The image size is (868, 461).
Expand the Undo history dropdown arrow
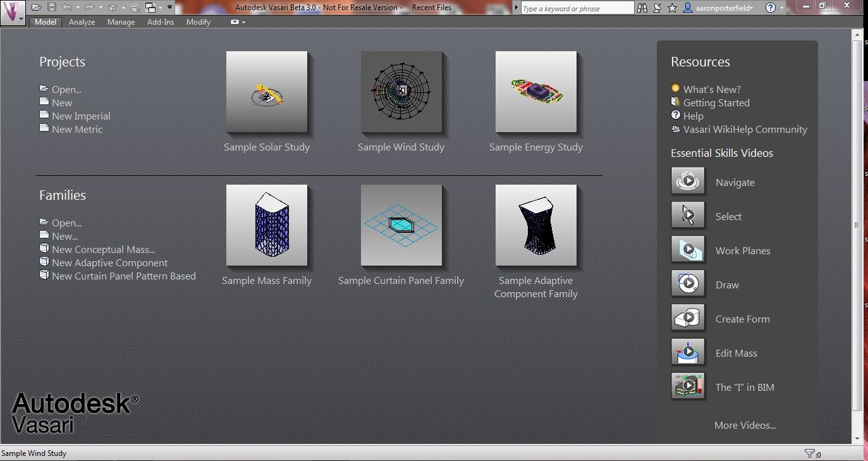coord(77,8)
